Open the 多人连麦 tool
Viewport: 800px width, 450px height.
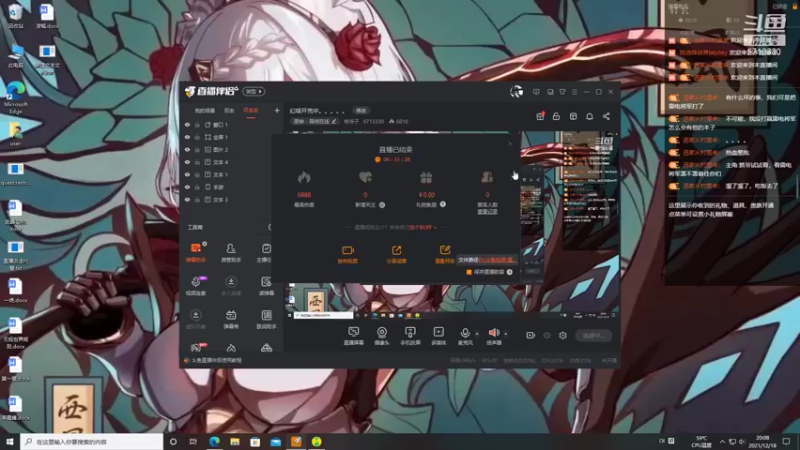(231, 286)
